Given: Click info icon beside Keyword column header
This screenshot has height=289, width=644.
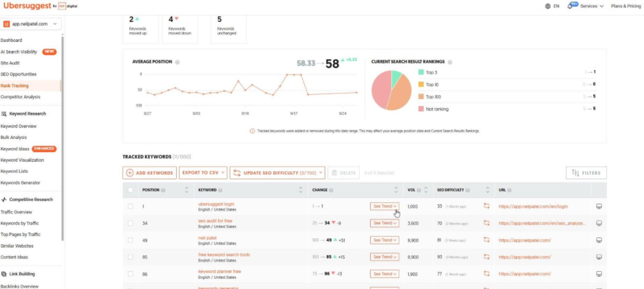Looking at the screenshot, I should 220,190.
